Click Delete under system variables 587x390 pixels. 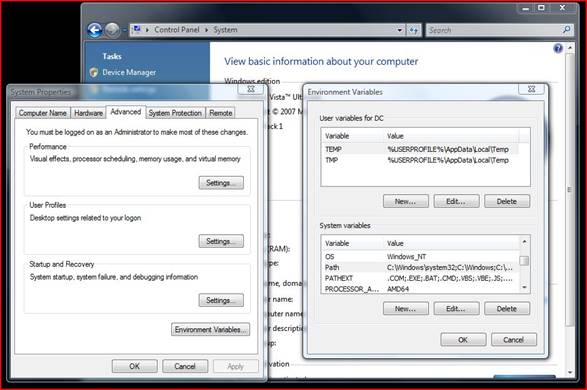coord(507,309)
